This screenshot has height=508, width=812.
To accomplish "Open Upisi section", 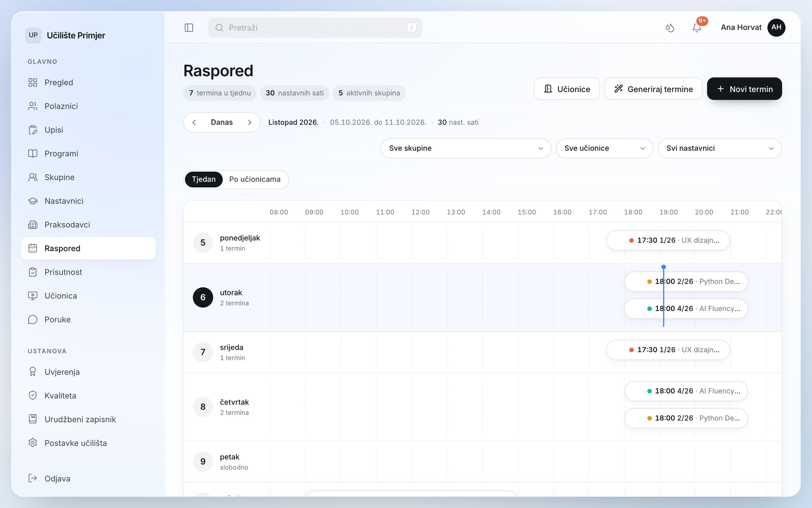I will tap(88, 130).
